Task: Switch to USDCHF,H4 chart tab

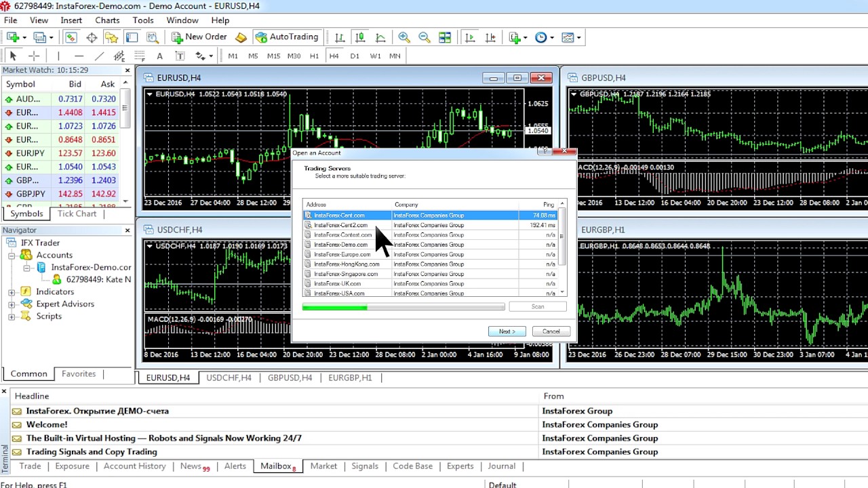Action: pyautogui.click(x=229, y=378)
